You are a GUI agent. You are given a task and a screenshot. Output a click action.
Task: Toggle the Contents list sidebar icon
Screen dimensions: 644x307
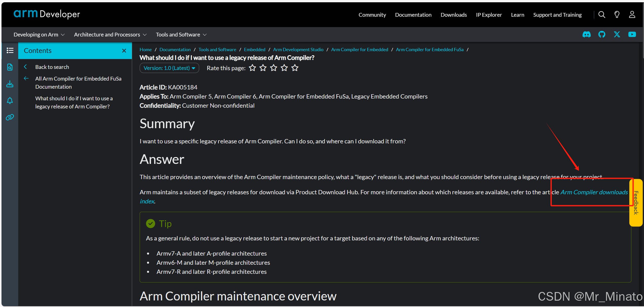(x=10, y=50)
